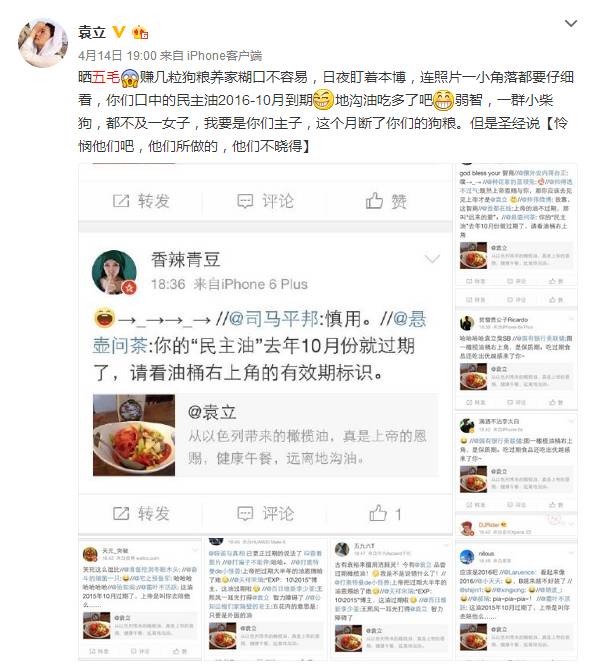Open the 袁立 username link
This screenshot has height=670, width=595.
click(x=92, y=32)
